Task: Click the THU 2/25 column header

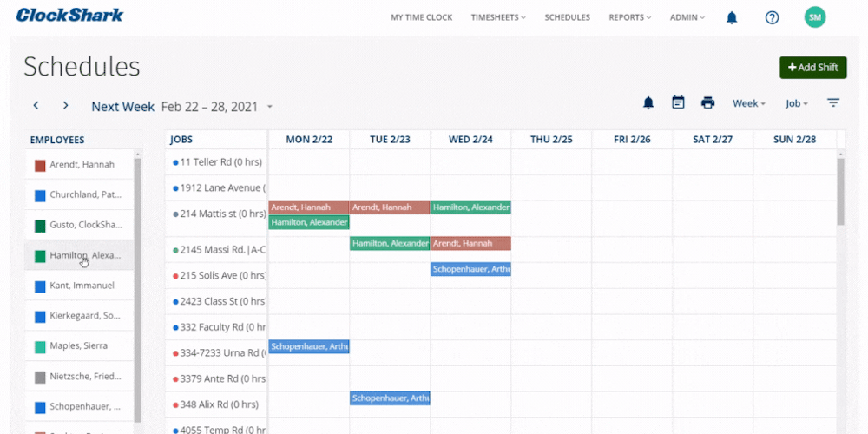Action: pyautogui.click(x=551, y=140)
